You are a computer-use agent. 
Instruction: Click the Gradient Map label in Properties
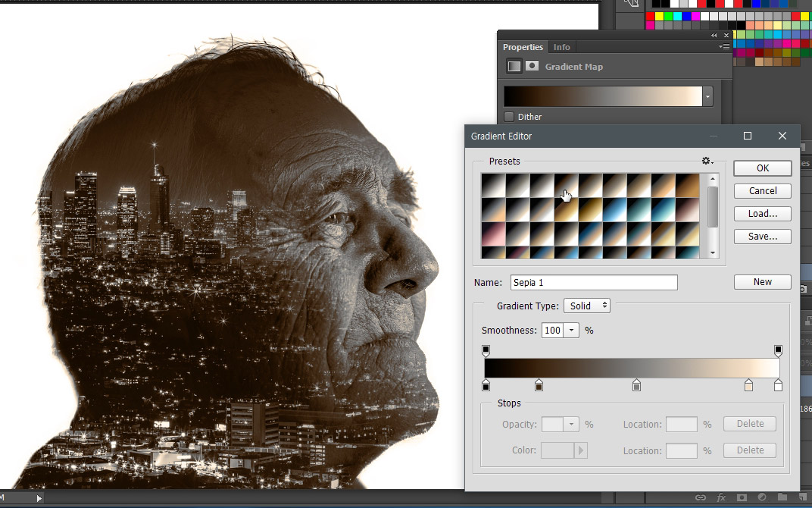point(574,67)
